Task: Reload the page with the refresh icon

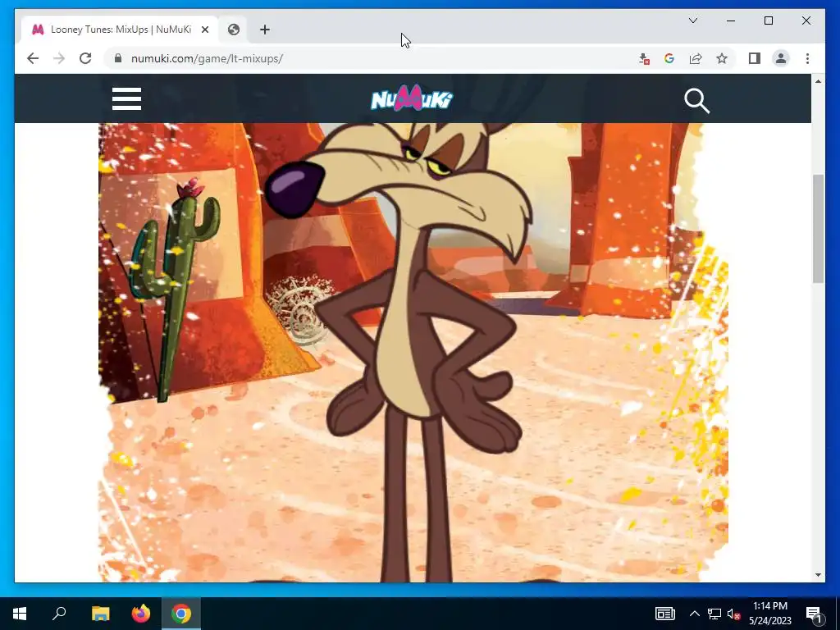Action: (x=85, y=58)
